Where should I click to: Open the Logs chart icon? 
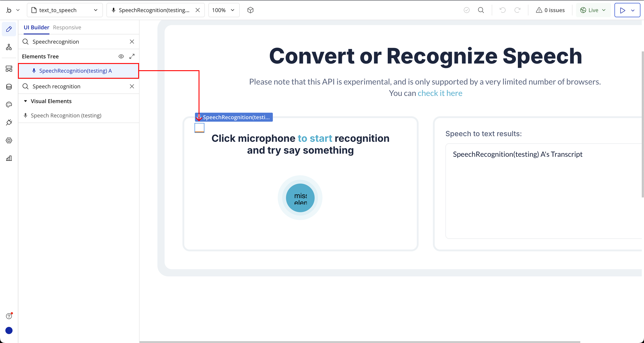coord(9,158)
